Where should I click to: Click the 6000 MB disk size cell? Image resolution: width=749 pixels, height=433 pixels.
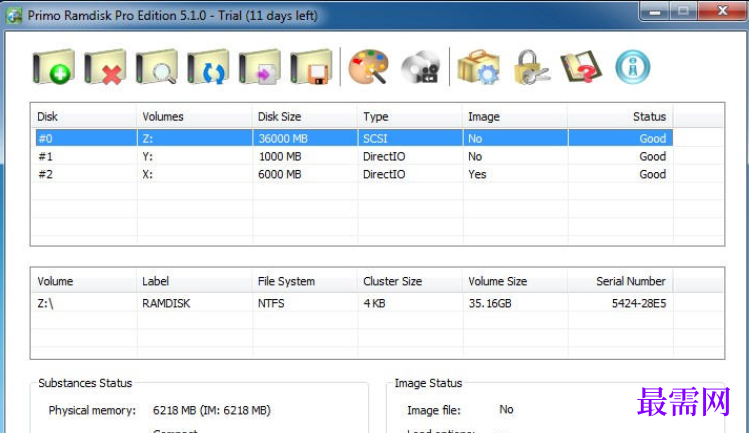280,174
